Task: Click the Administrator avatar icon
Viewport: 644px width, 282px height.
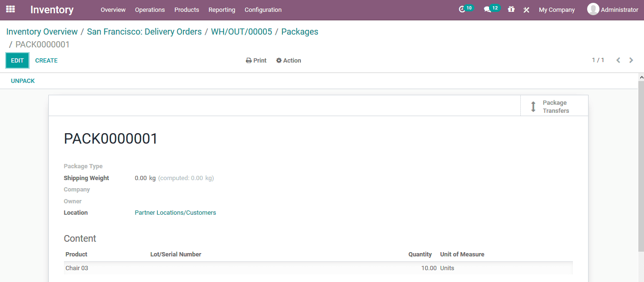Action: pyautogui.click(x=593, y=9)
